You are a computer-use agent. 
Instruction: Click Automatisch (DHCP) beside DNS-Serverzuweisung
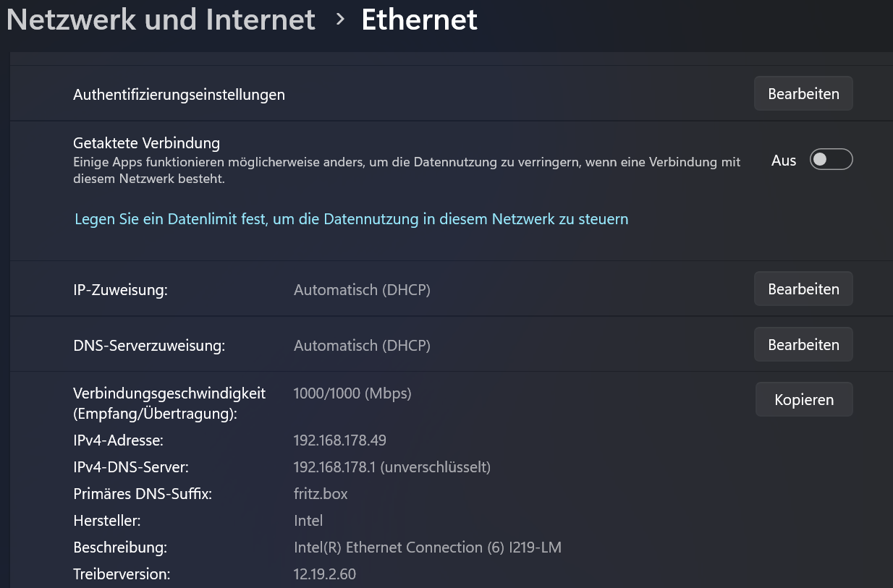point(362,346)
